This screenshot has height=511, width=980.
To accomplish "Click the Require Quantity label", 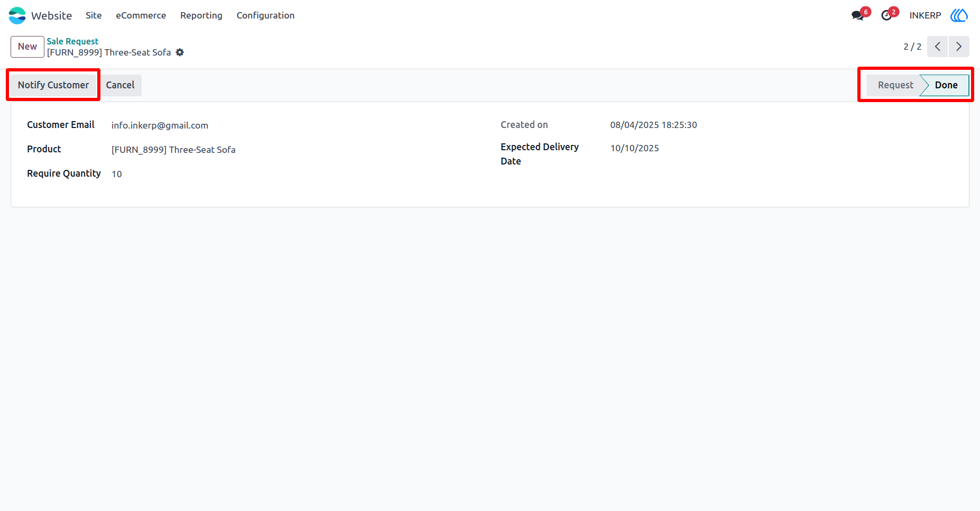I will tap(64, 174).
